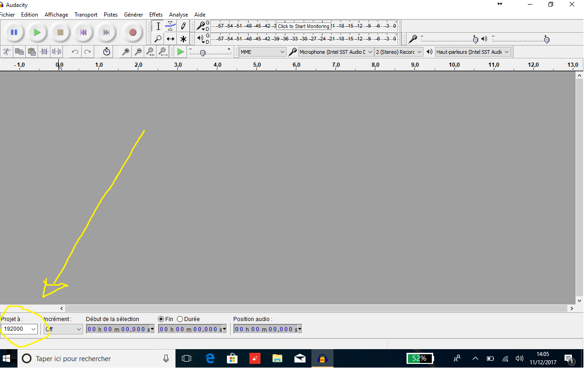Open the Effets menu
The width and height of the screenshot is (588, 368).
(x=156, y=15)
